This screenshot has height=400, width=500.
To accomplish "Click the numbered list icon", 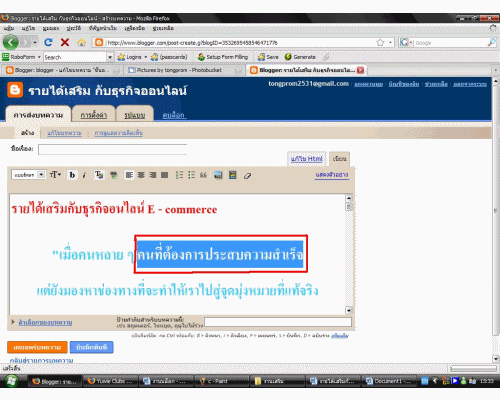I will coord(179,175).
